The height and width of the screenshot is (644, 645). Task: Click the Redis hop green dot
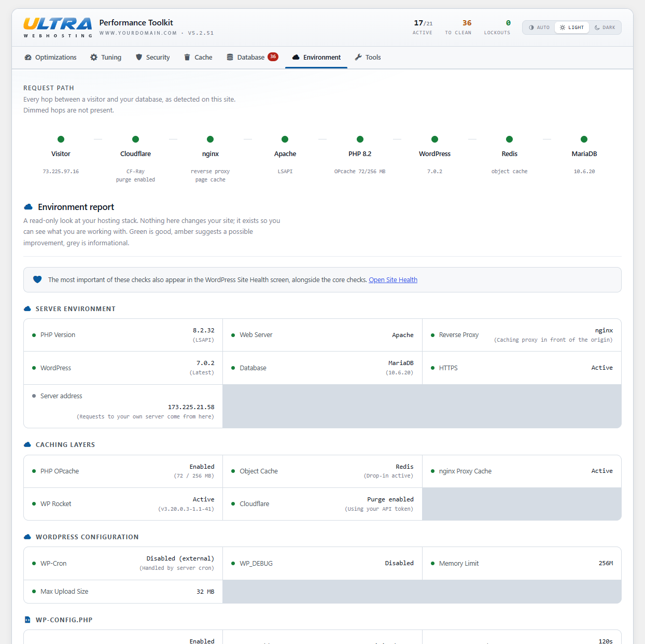coord(509,139)
